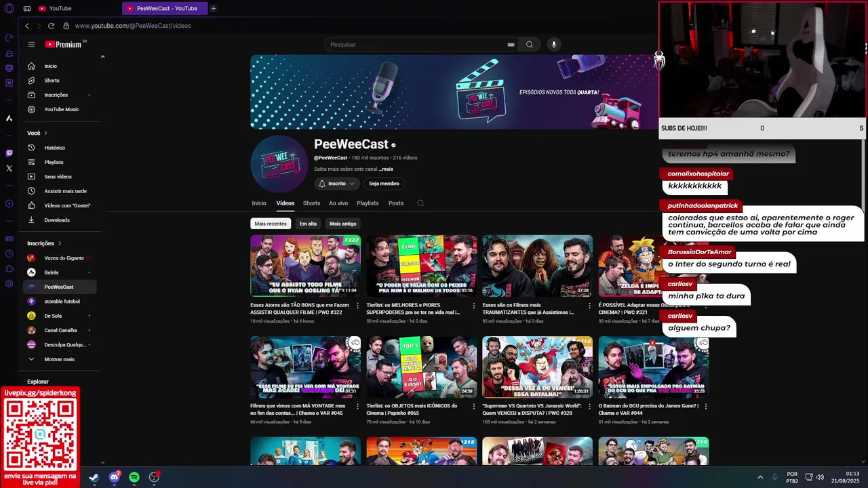
Task: Open 'Canal Canalha' subscription
Action: (x=60, y=330)
